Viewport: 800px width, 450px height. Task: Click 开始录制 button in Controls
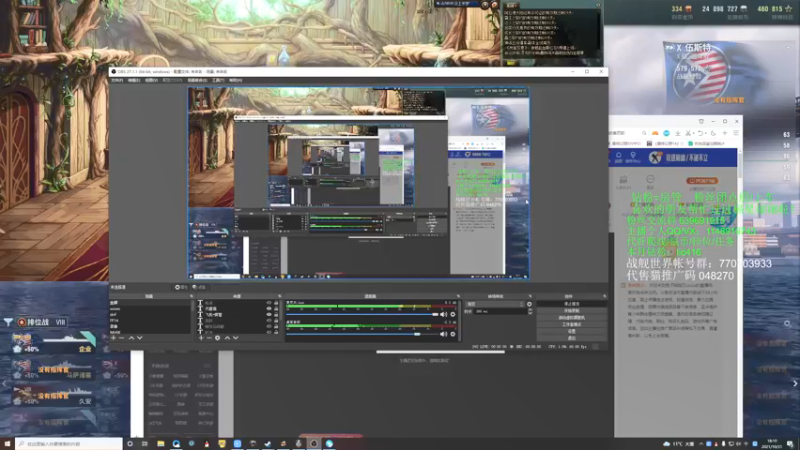(571, 311)
